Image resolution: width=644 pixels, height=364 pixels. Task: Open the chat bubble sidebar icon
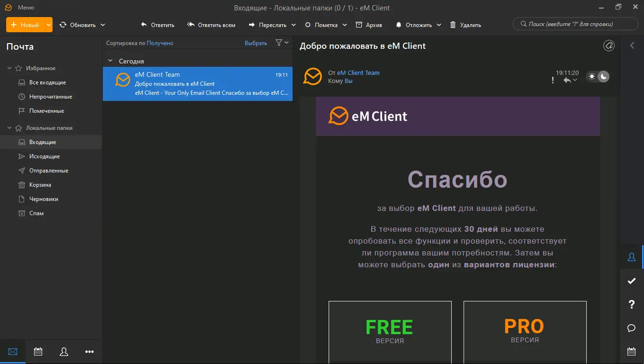tap(631, 328)
